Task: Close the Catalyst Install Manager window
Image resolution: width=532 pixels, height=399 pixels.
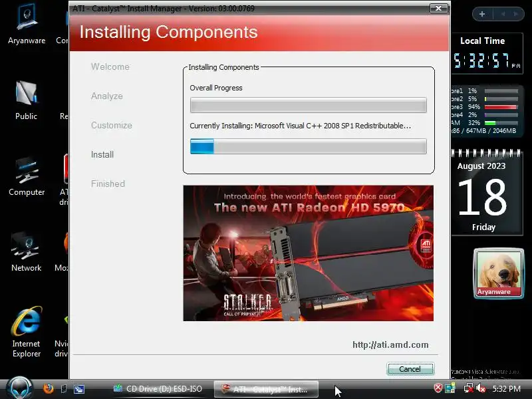Action: point(438,8)
